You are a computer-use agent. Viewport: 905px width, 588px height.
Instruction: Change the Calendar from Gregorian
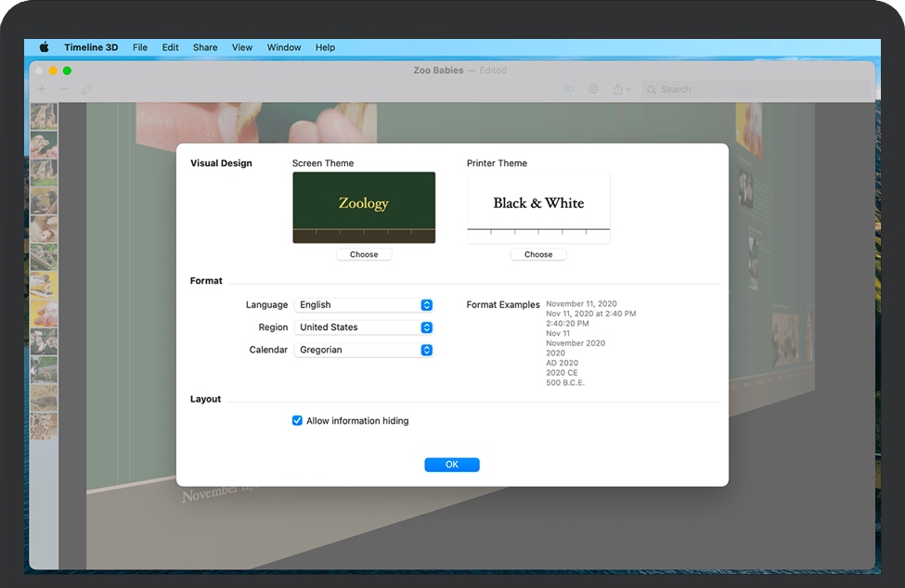click(x=364, y=350)
